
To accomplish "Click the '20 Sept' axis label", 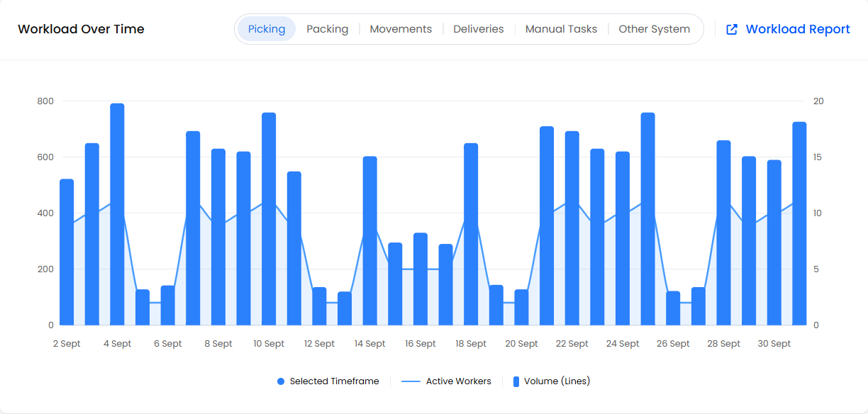I will tap(521, 344).
